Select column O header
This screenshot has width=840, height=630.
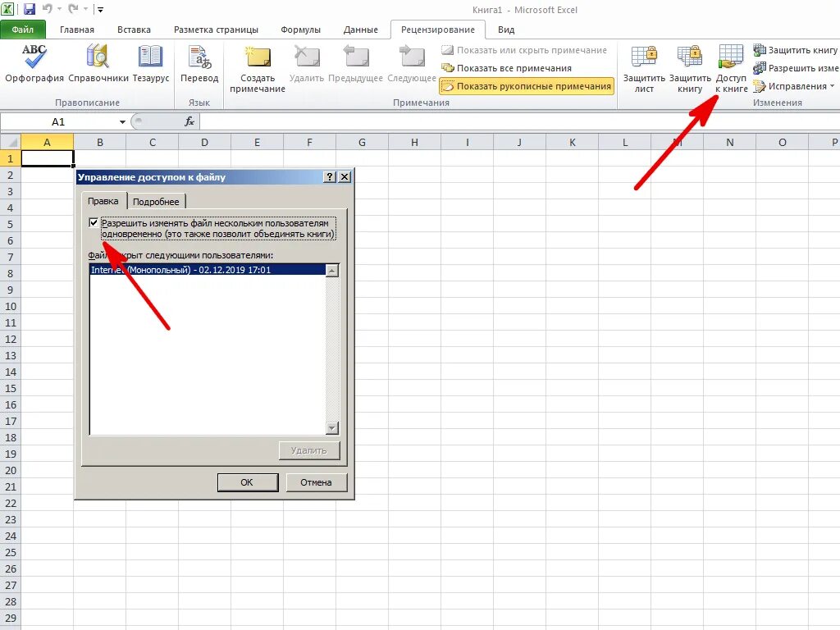(x=782, y=143)
